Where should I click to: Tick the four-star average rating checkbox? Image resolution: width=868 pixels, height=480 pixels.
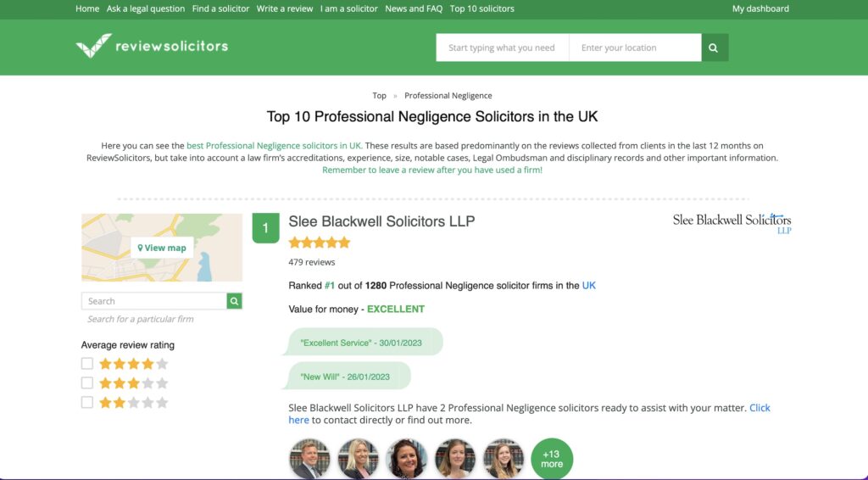(87, 364)
